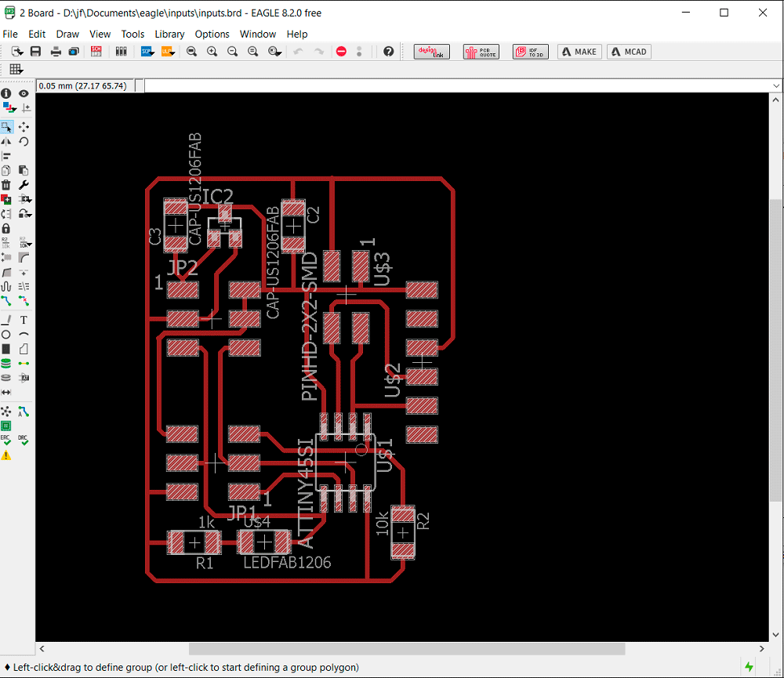
Task: Open the grid settings dropdown
Action: tap(16, 70)
